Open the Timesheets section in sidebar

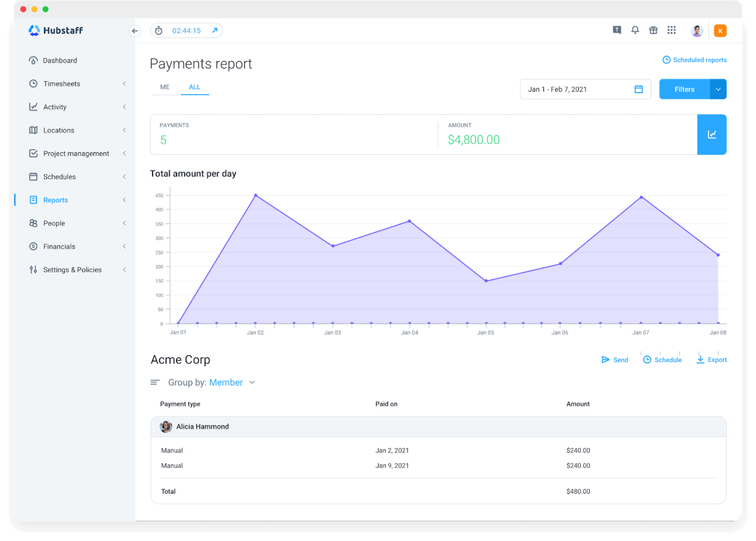tap(61, 84)
